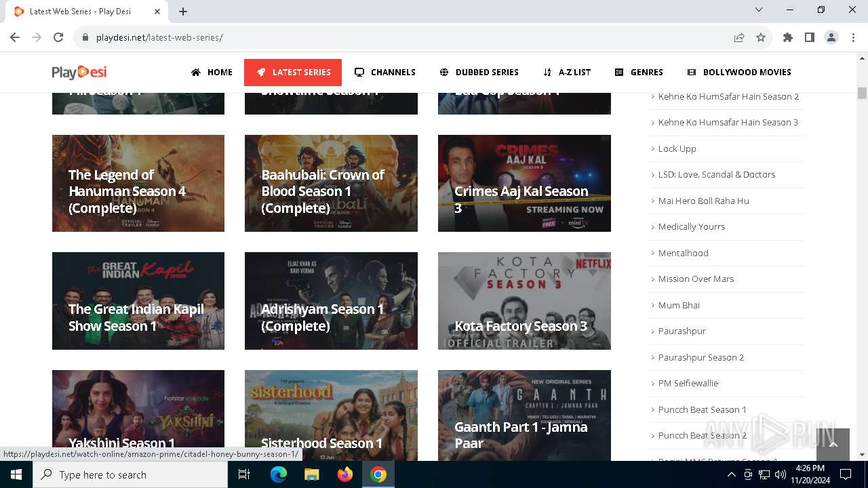Open Adrishyam Season 1 (Complete) card
This screenshot has width=868, height=488.
coord(331,301)
